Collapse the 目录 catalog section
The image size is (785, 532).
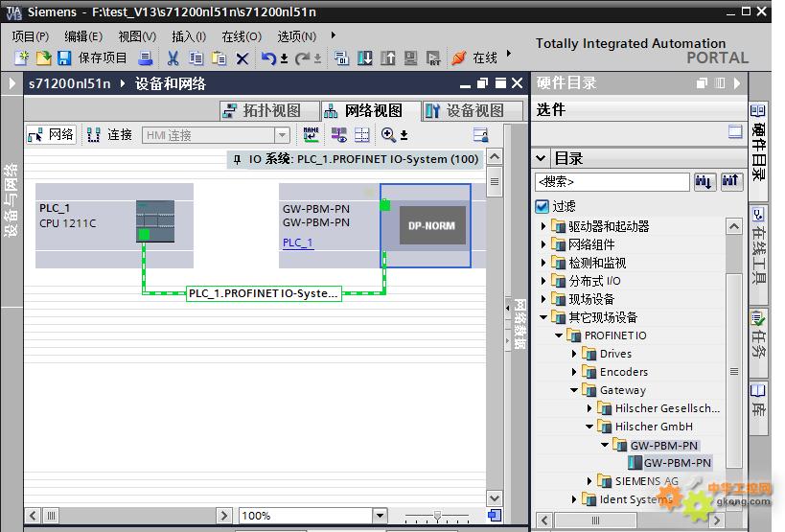click(541, 159)
